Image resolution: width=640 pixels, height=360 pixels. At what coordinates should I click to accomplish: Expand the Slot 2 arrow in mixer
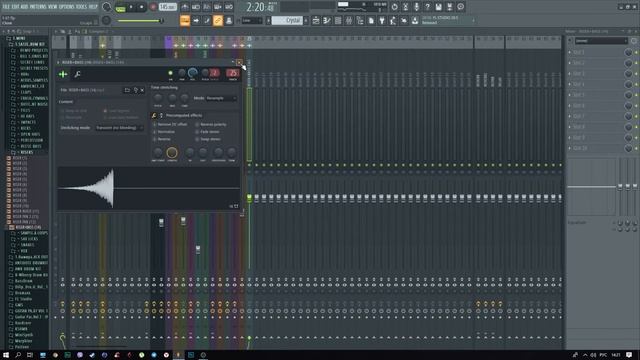click(570, 63)
